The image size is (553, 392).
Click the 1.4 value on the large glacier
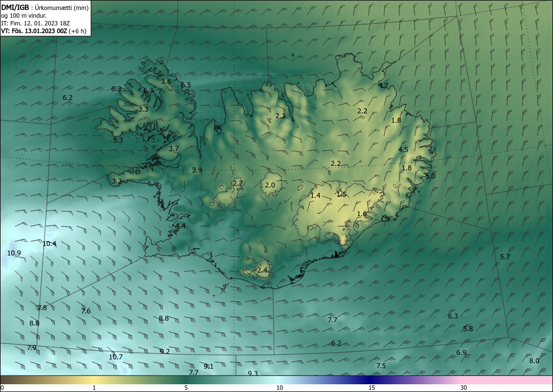coord(315,196)
